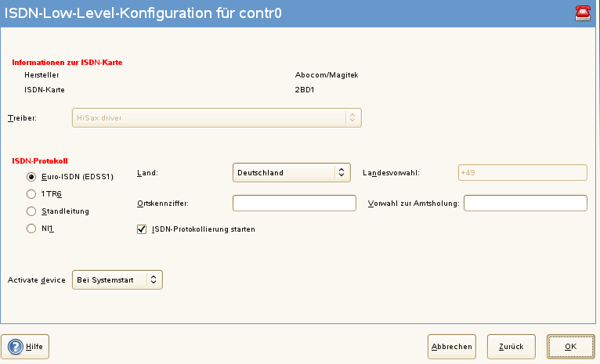600x364 pixels.
Task: Select the Euro-ISDN (EDSS1) protocol
Action: pyautogui.click(x=32, y=176)
